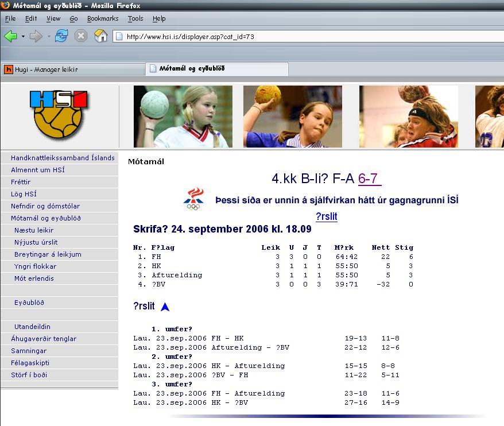Open the View menu
Viewport: 504px width, 426px height.
coord(53,18)
